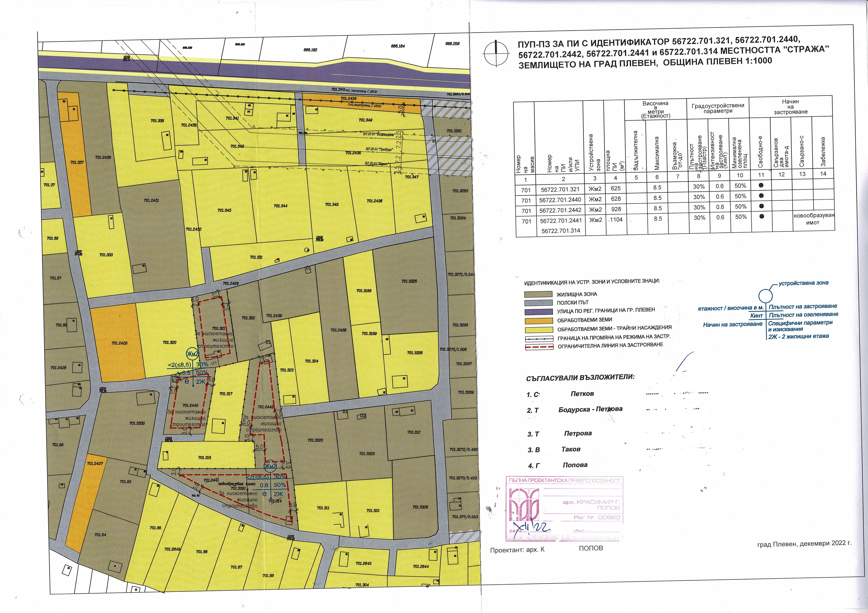The height and width of the screenshot is (613, 868).
Task: Click map parcel label 701.349
Action: [x=365, y=120]
